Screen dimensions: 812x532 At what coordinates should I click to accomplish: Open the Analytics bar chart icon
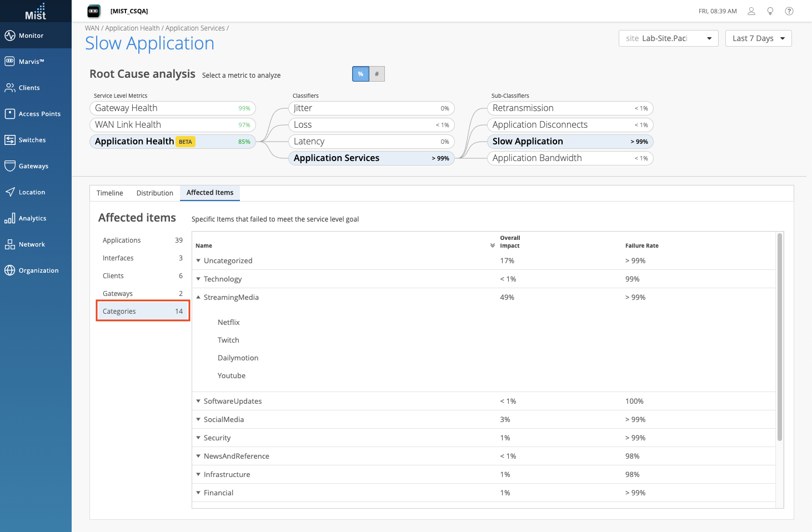[x=10, y=218]
